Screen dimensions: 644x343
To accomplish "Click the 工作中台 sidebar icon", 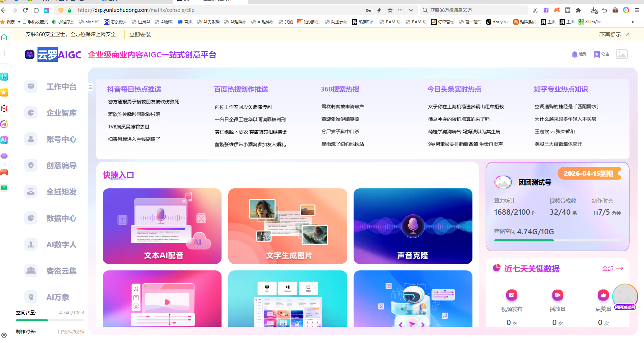I will pos(31,86).
